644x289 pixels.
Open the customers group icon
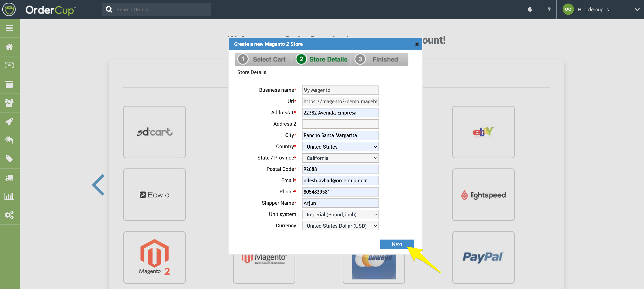pos(9,103)
